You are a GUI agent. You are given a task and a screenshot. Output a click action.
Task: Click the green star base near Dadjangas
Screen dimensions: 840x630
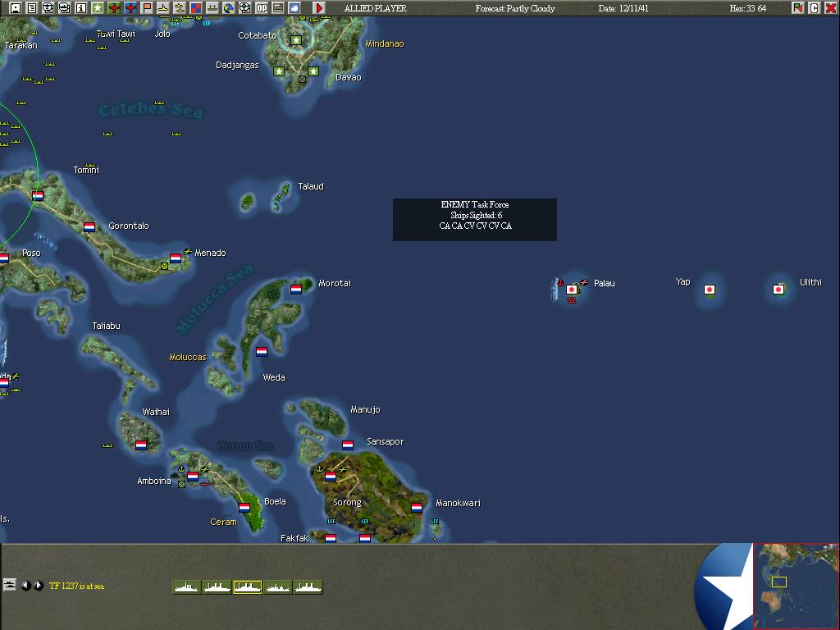click(279, 71)
